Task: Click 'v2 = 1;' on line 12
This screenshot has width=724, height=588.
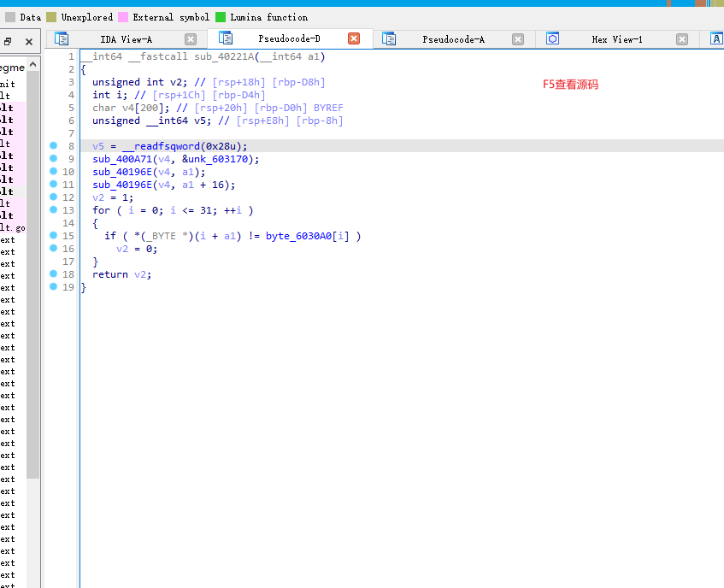Action: tap(113, 197)
